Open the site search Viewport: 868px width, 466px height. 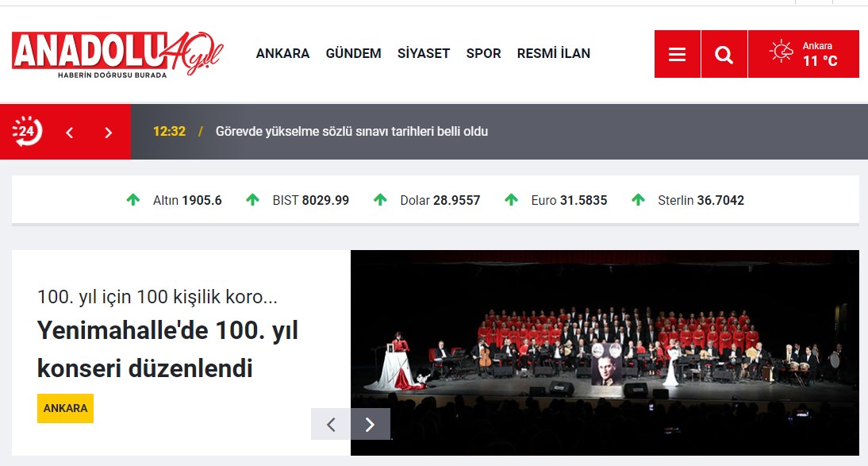(x=724, y=53)
